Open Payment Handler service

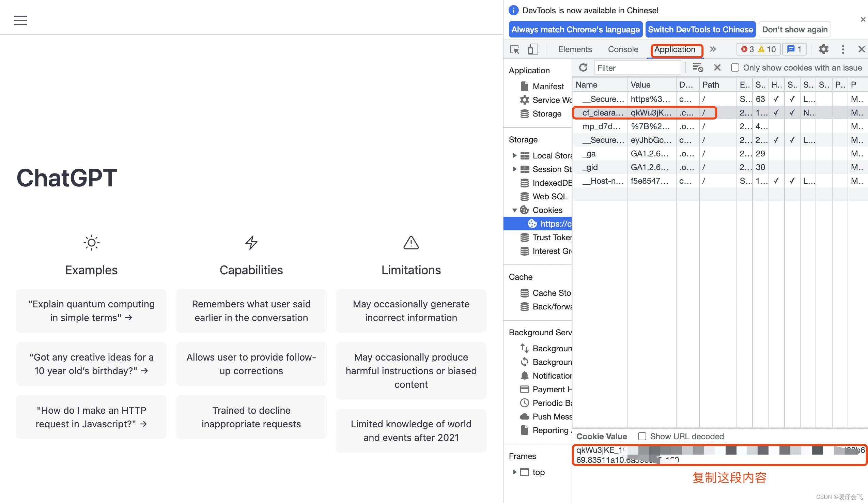(546, 389)
